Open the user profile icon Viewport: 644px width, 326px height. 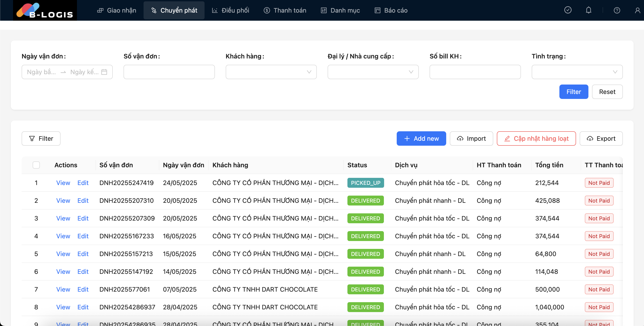pos(637,10)
